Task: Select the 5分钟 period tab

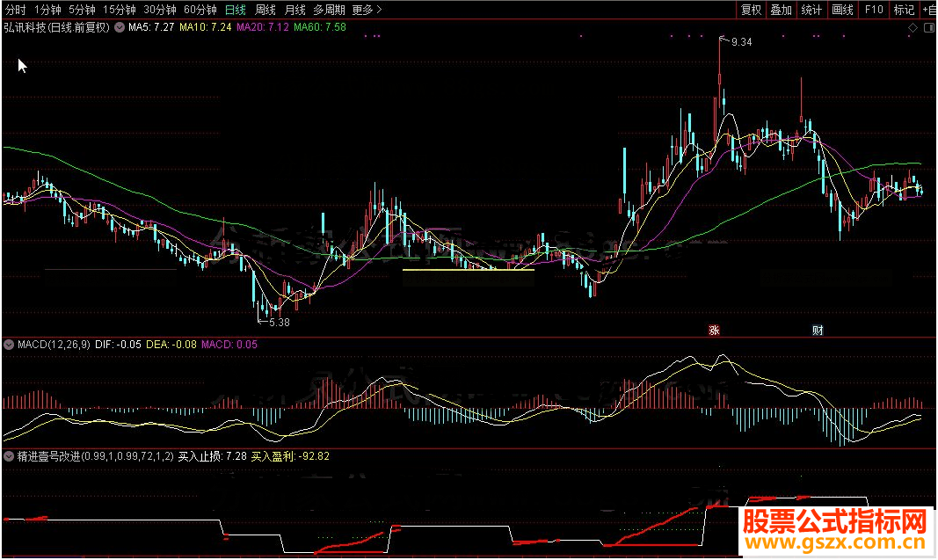Action: click(x=82, y=10)
